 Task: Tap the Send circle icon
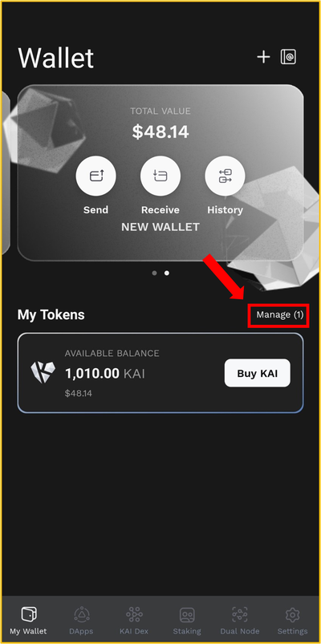(95, 176)
